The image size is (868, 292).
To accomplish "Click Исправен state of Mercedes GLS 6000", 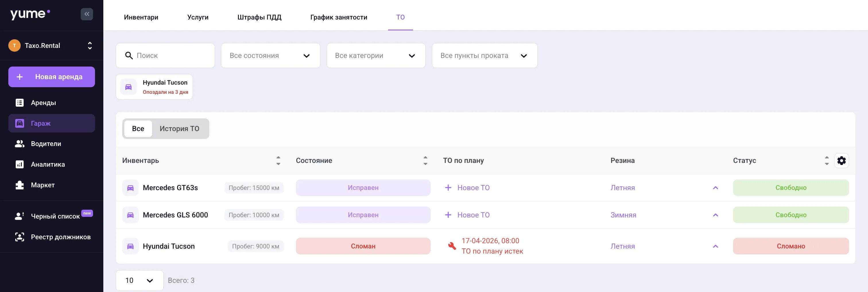I will tap(363, 215).
